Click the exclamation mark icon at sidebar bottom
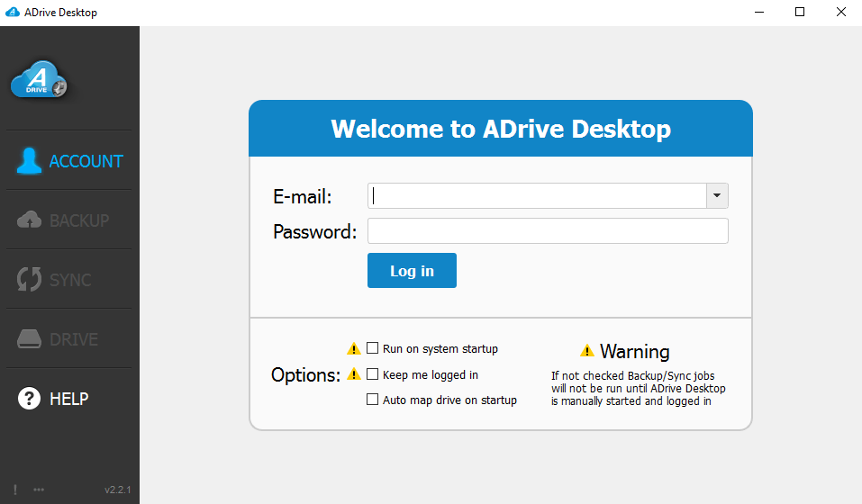 (15, 490)
